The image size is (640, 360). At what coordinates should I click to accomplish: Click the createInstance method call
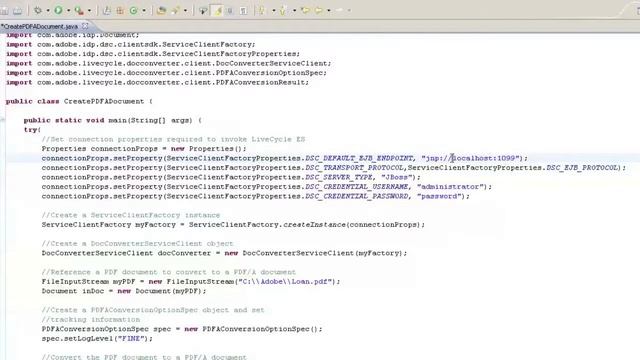point(314,224)
